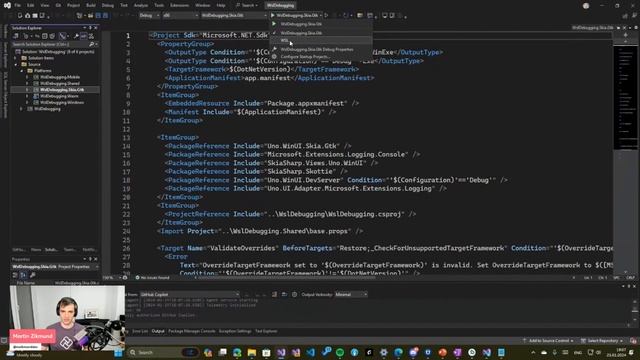Viewport: 640px width, 360px height.
Task: Click Add to Source Control button
Action: [x=548, y=341]
